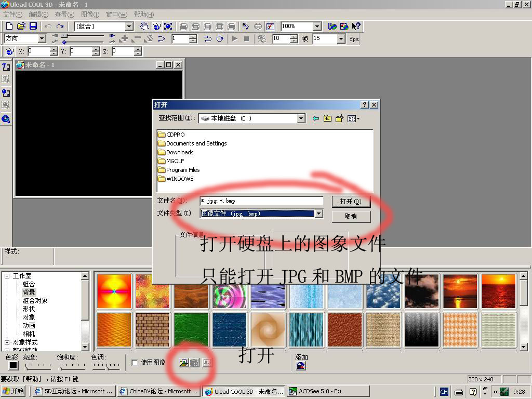Click the globe icon in the top toolbar
Viewport: 532px width, 399px height.
click(x=258, y=26)
